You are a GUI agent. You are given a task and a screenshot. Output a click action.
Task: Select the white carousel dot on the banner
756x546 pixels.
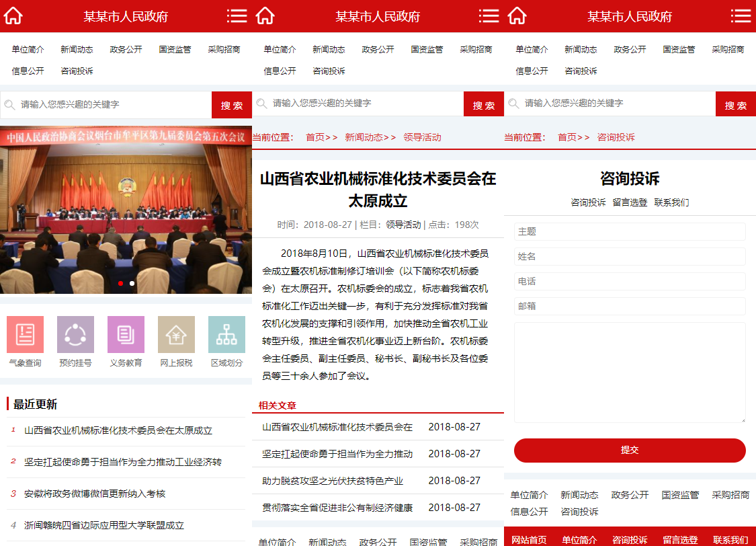(x=132, y=283)
